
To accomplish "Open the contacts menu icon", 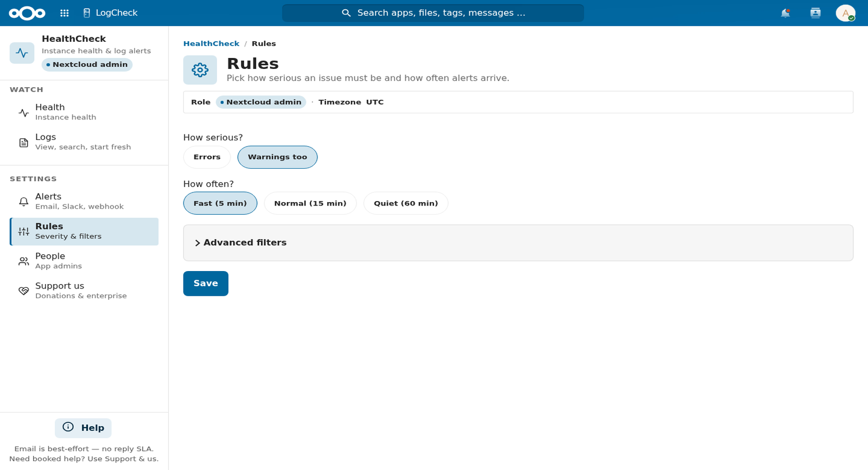I will 815,13.
